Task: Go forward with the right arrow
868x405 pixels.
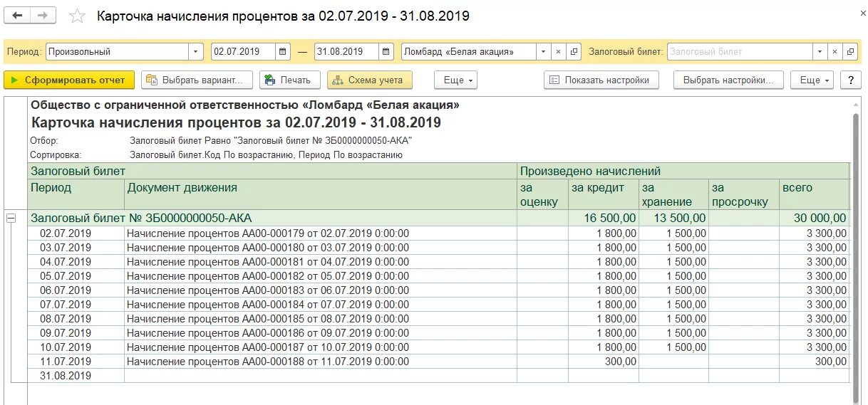Action: (43, 16)
